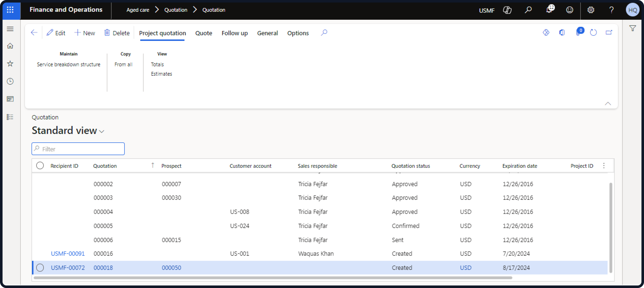
Task: Open View Estimates
Action: (161, 74)
